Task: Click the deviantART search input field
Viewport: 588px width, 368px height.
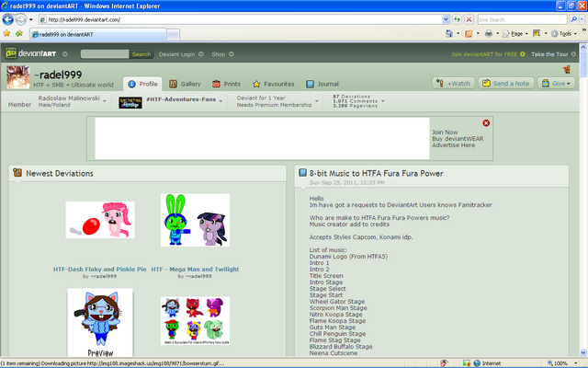Action: pos(105,54)
